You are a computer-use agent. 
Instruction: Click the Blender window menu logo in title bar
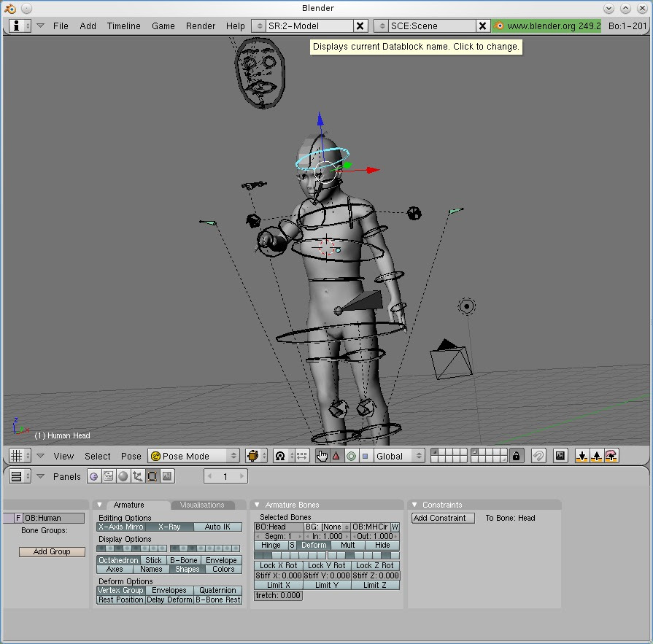(10, 8)
